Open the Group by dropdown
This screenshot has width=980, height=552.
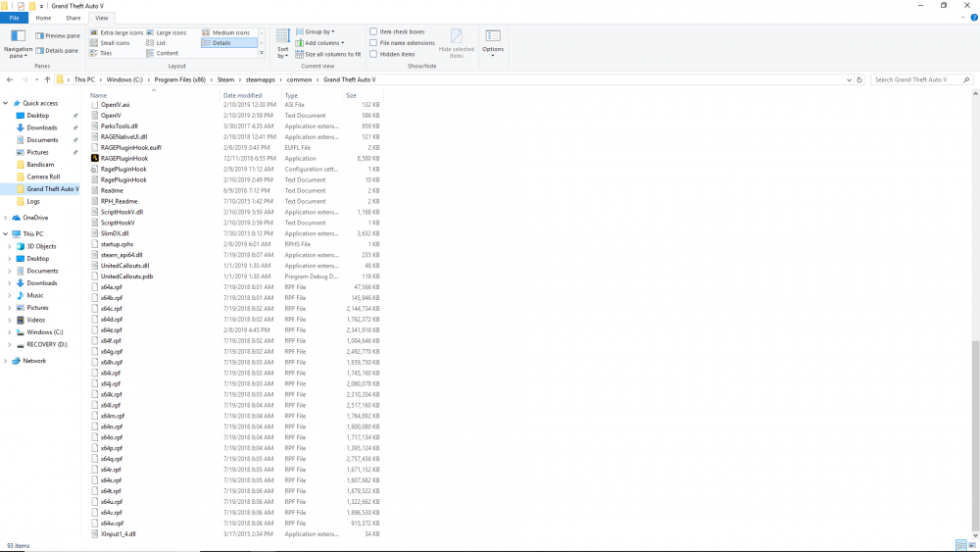point(315,32)
